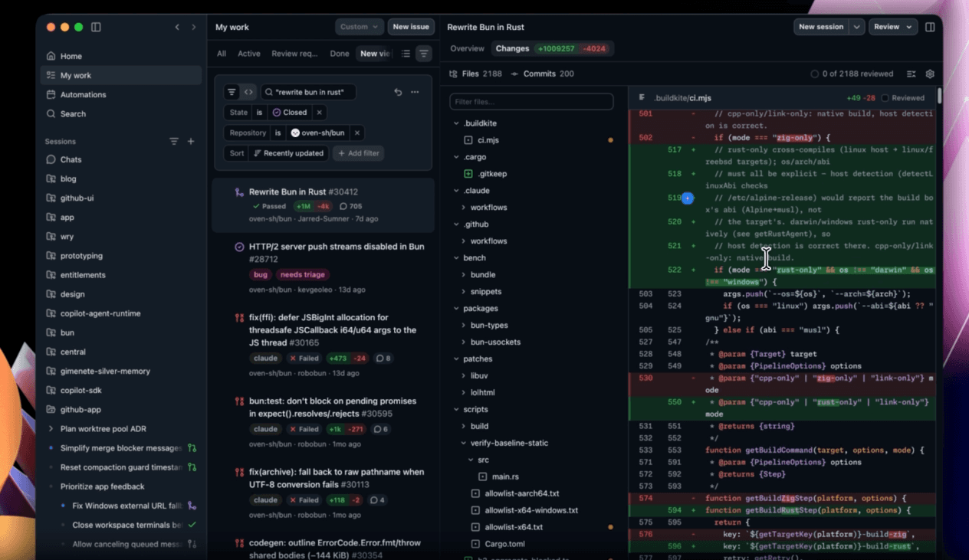The height and width of the screenshot is (560, 969).
Task: Go forward with the right arrow
Action: (x=194, y=27)
